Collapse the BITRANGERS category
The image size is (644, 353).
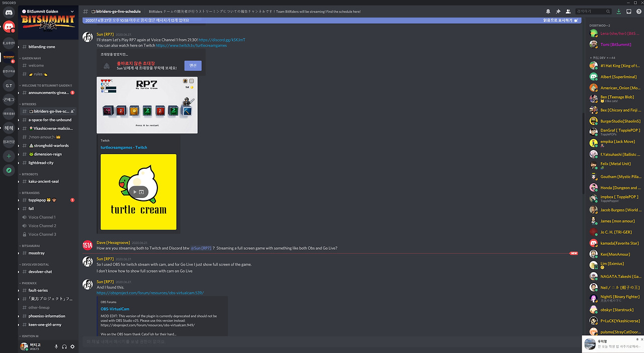[x=30, y=193]
